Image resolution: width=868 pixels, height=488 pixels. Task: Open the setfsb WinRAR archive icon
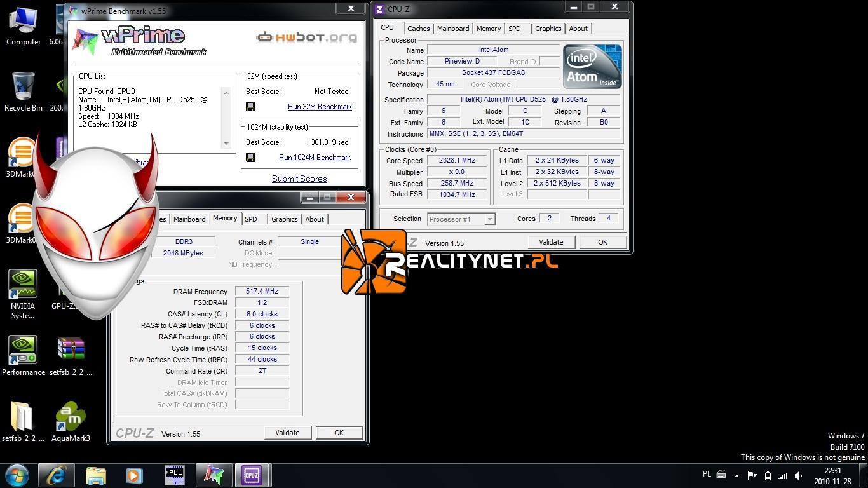(x=71, y=356)
